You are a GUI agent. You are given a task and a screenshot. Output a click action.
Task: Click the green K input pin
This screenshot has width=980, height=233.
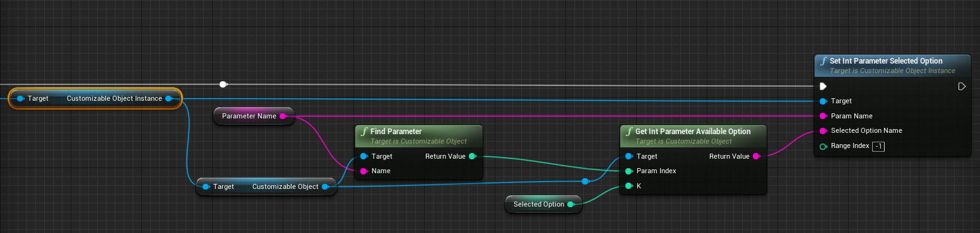point(629,186)
